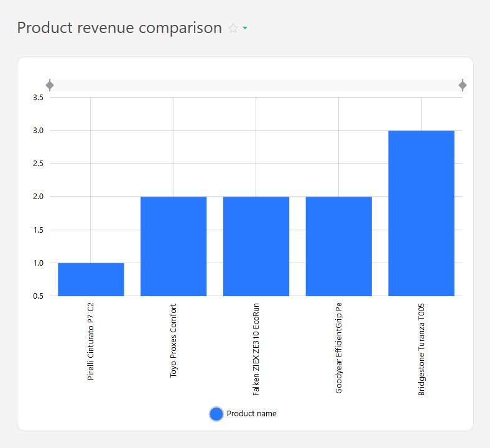Star the Product revenue comparison report
490x448 pixels.
tap(233, 29)
